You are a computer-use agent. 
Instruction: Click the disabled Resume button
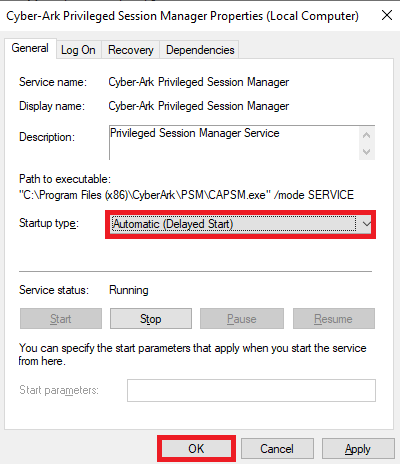(x=334, y=319)
